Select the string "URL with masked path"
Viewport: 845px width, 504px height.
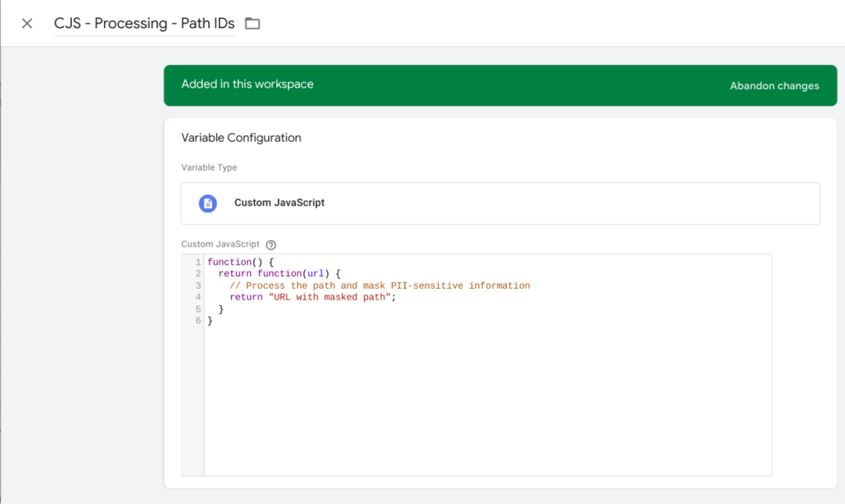330,296
